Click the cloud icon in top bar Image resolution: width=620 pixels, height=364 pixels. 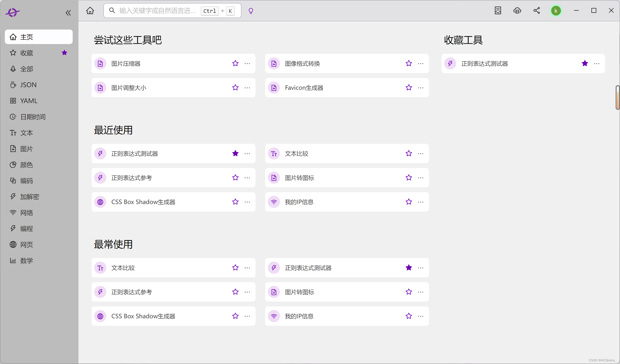[517, 11]
